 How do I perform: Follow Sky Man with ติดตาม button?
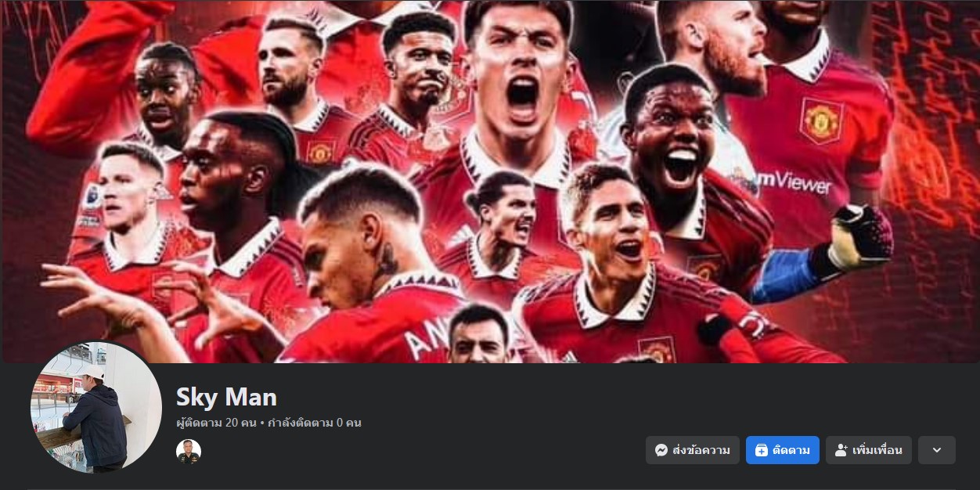[x=783, y=450]
